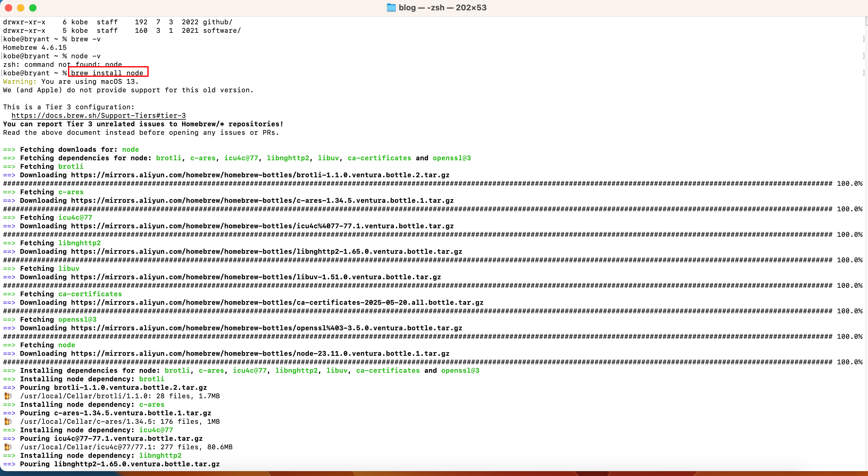Click the brotli download progress bar
This screenshot has height=476, width=868.
coord(417,183)
